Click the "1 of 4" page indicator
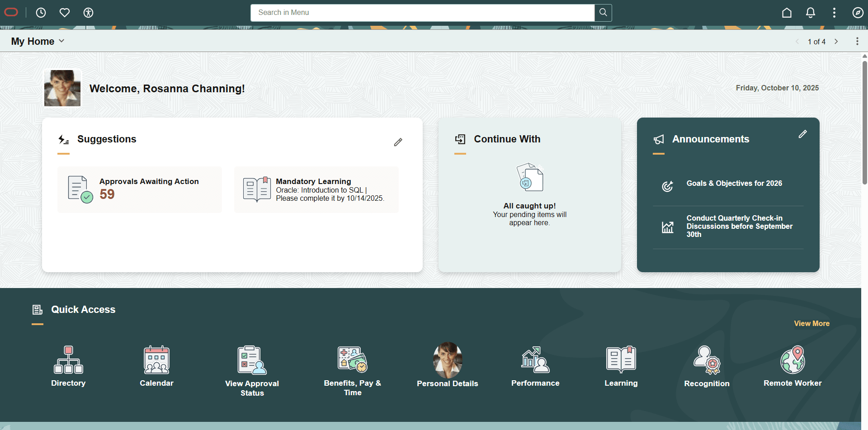The image size is (868, 430). (x=816, y=42)
